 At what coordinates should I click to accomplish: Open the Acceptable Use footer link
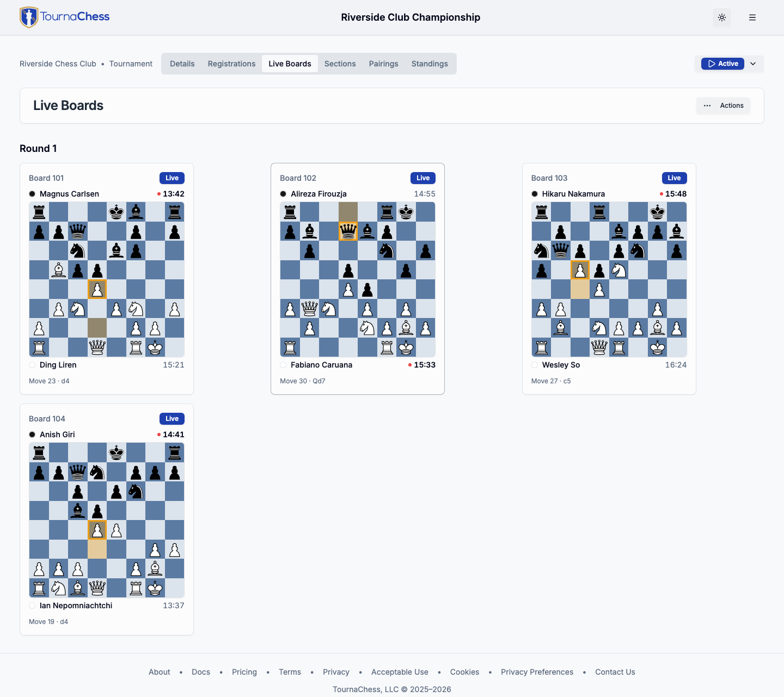pos(400,672)
